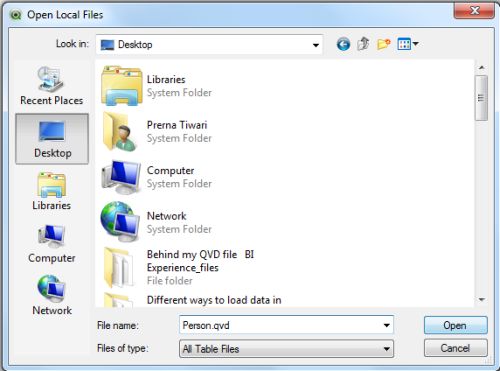Open the Files of type dropdown
Image resolution: width=500 pixels, height=371 pixels.
(286, 349)
